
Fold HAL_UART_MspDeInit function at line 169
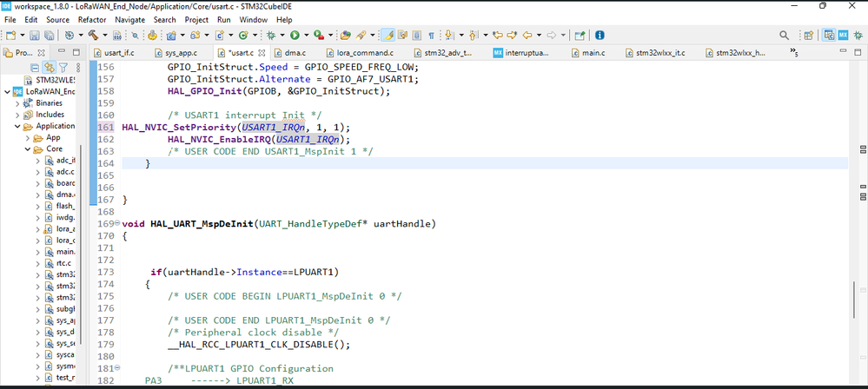[116, 223]
